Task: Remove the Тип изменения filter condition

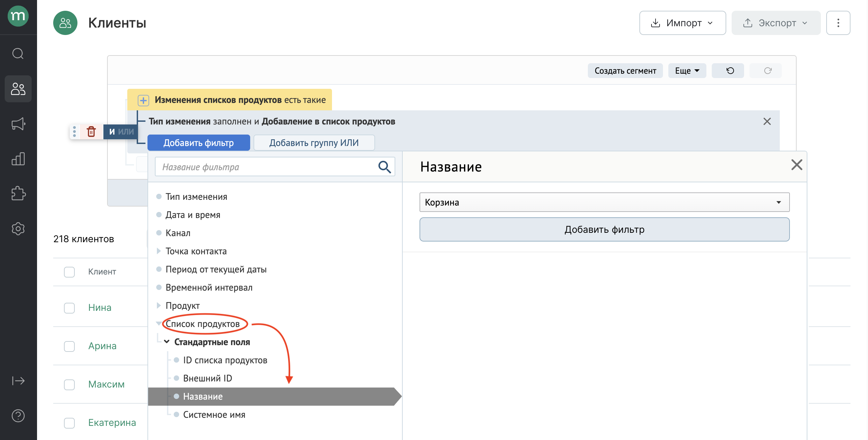Action: point(767,121)
